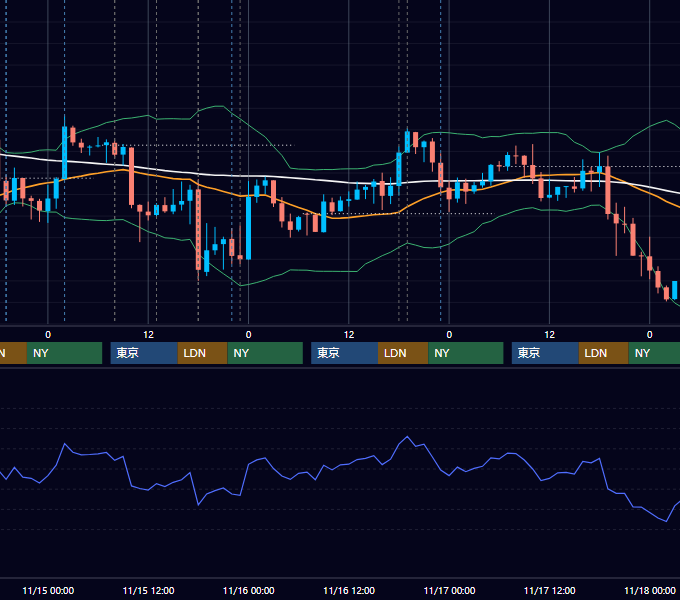Click the 11/15 00:00 date label
The image size is (680, 600).
click(48, 590)
